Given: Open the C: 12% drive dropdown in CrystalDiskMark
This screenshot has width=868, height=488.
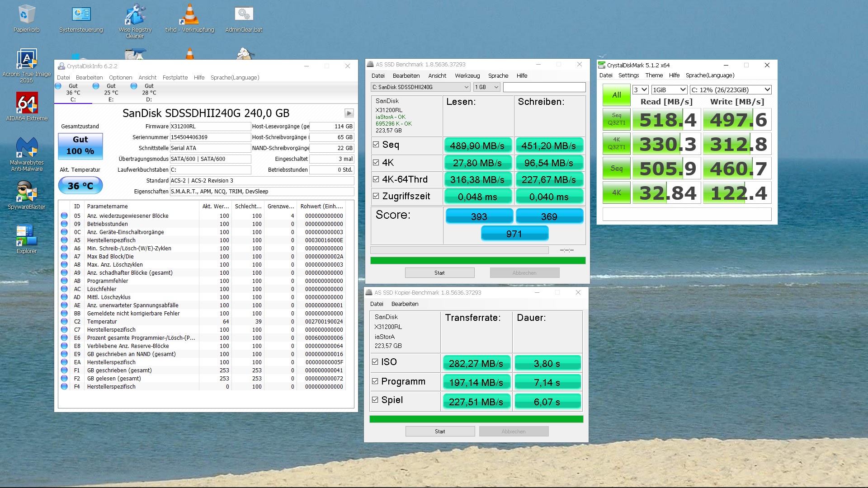Looking at the screenshot, I should (x=731, y=90).
